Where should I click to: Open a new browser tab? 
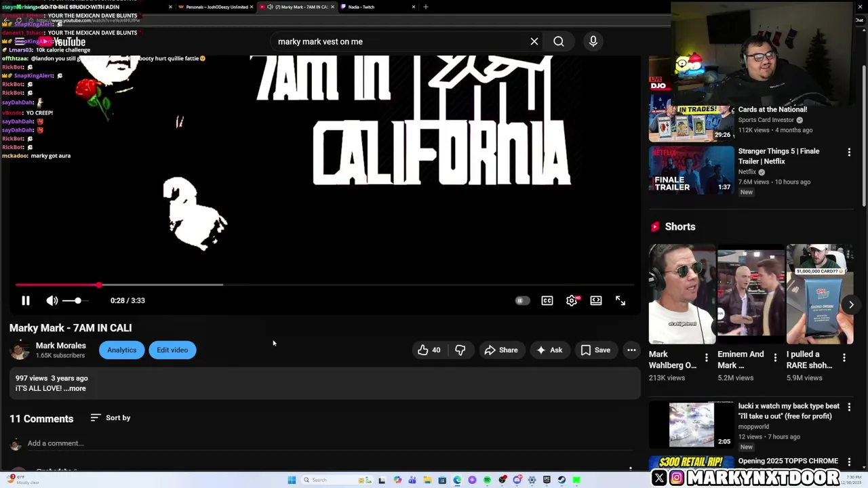[x=426, y=7]
